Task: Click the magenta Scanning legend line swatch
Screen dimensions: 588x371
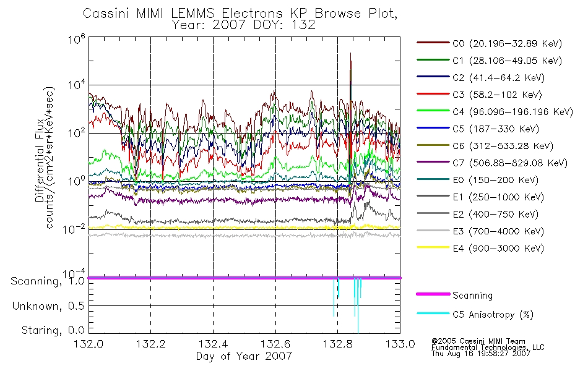Action: coord(433,294)
